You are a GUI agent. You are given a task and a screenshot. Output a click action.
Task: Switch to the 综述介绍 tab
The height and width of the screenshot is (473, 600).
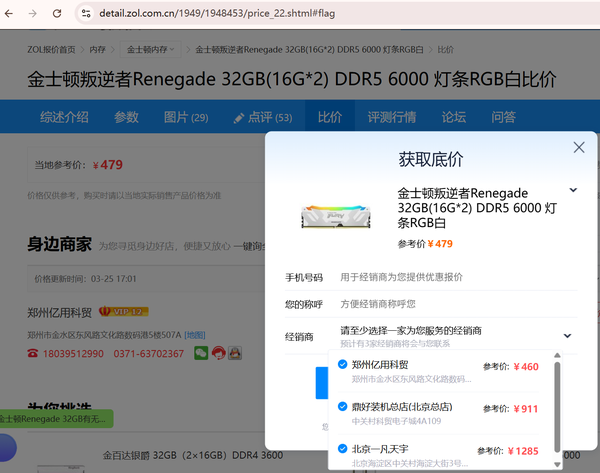(x=64, y=117)
